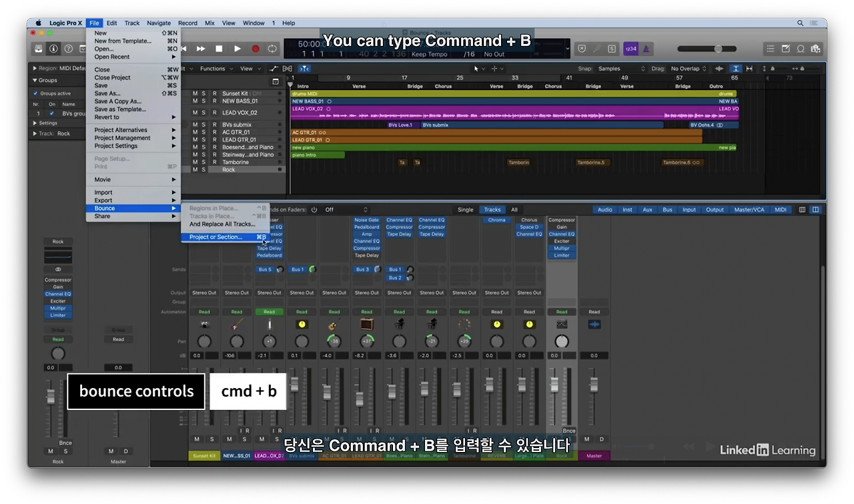
Task: Toggle the Metronome click icon
Action: click(646, 49)
